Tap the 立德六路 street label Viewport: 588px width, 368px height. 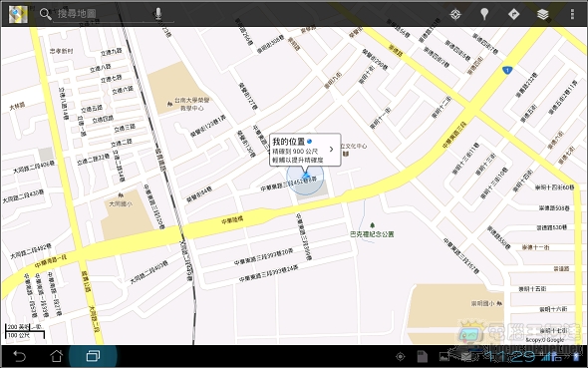[123, 90]
